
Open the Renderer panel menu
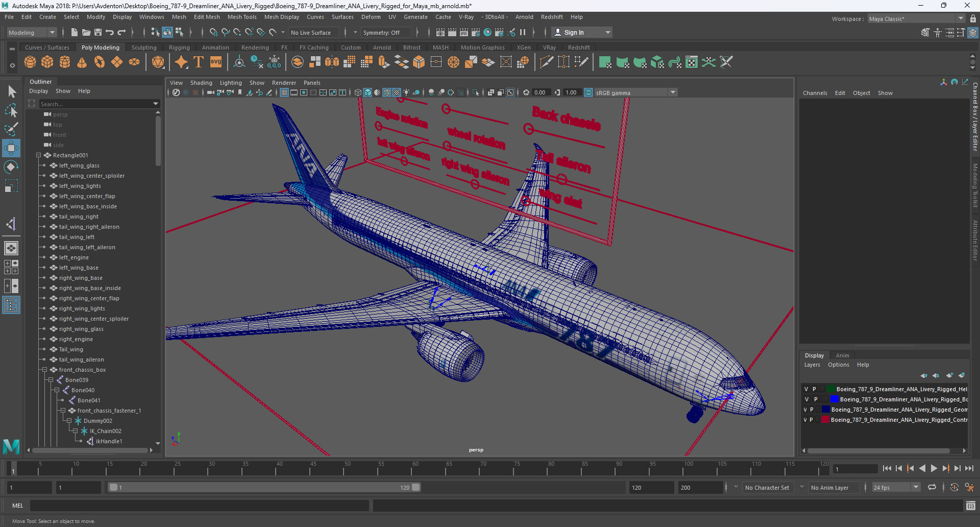tap(284, 83)
